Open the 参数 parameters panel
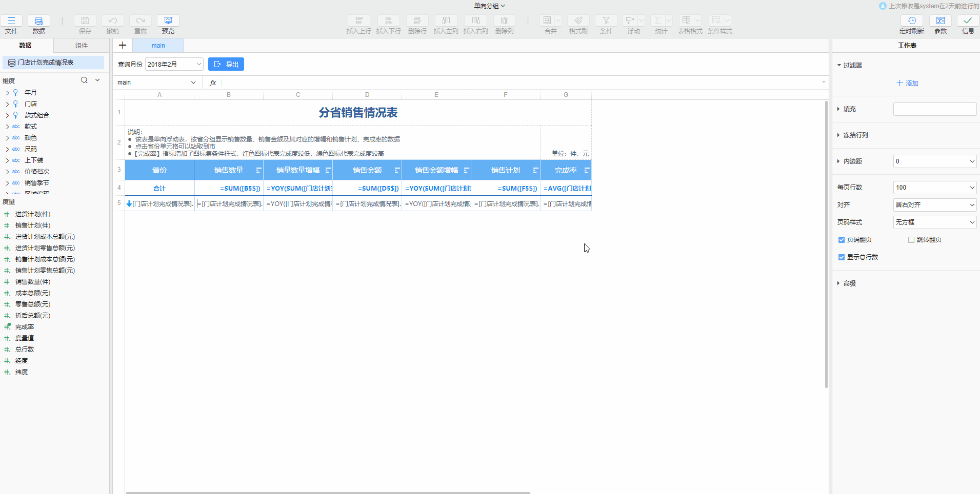 click(940, 21)
